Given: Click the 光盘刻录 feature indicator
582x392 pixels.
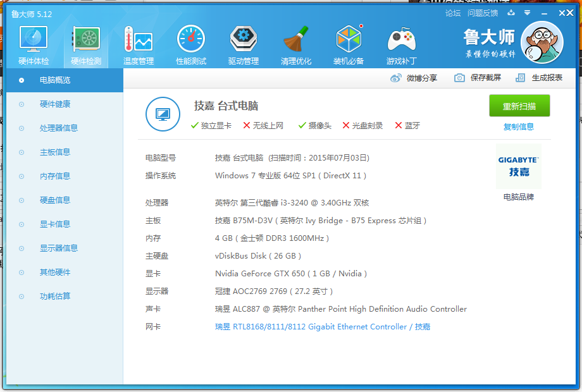Looking at the screenshot, I should coord(362,126).
